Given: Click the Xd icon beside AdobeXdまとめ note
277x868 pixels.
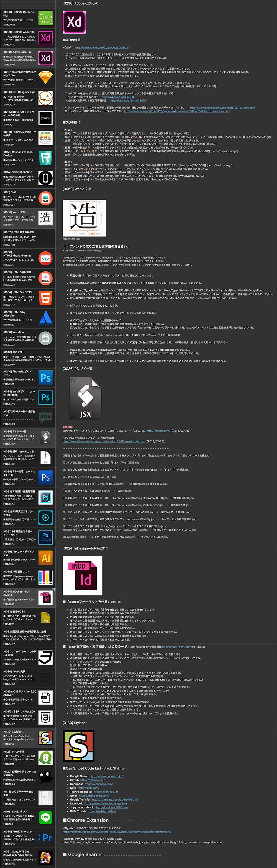Looking at the screenshot, I should [45, 58].
